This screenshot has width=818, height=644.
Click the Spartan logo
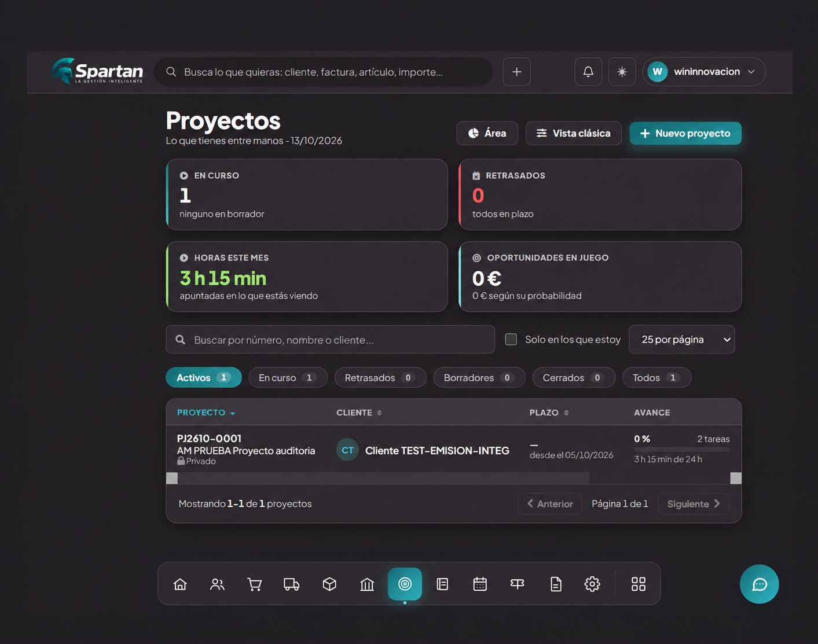pyautogui.click(x=97, y=71)
